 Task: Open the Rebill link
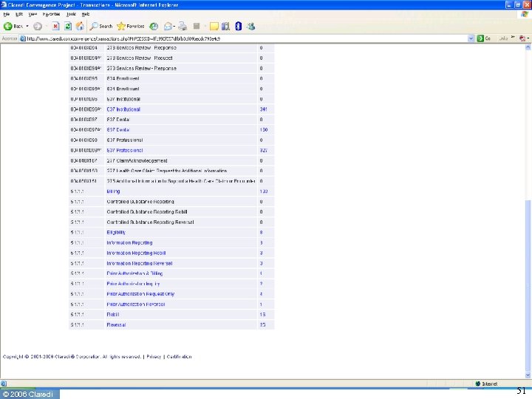click(x=112, y=315)
